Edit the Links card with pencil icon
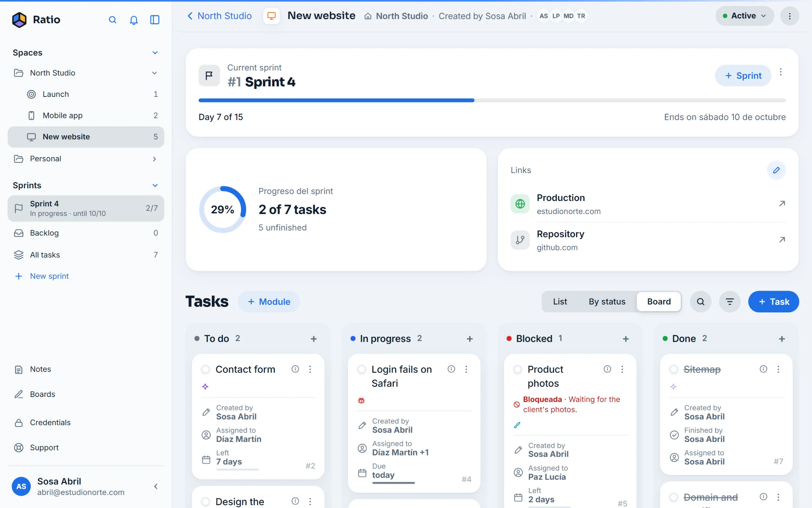 [776, 170]
